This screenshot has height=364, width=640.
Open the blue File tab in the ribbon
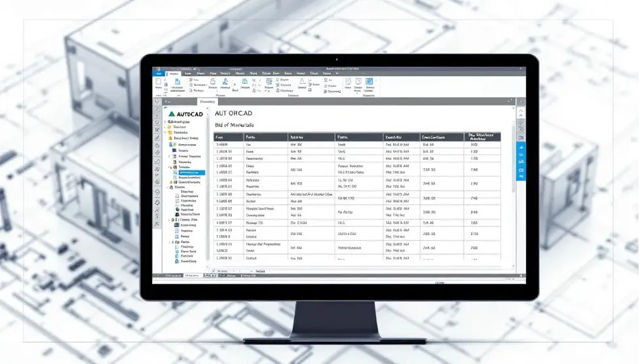pos(159,73)
